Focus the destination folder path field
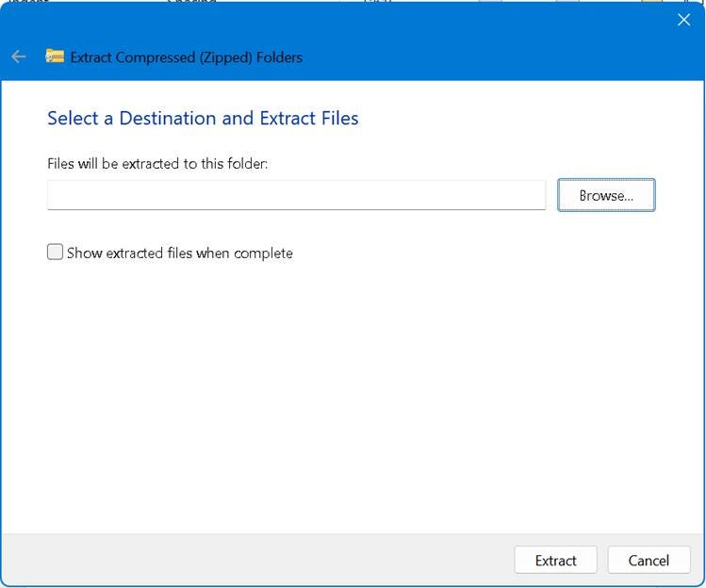This screenshot has width=706, height=588. (296, 195)
